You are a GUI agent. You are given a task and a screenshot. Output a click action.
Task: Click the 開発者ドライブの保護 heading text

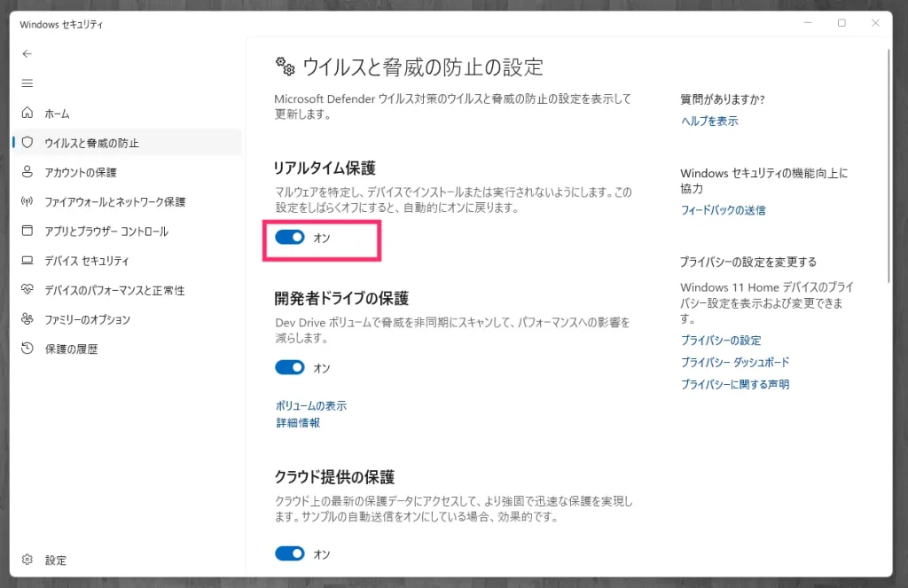(x=341, y=298)
